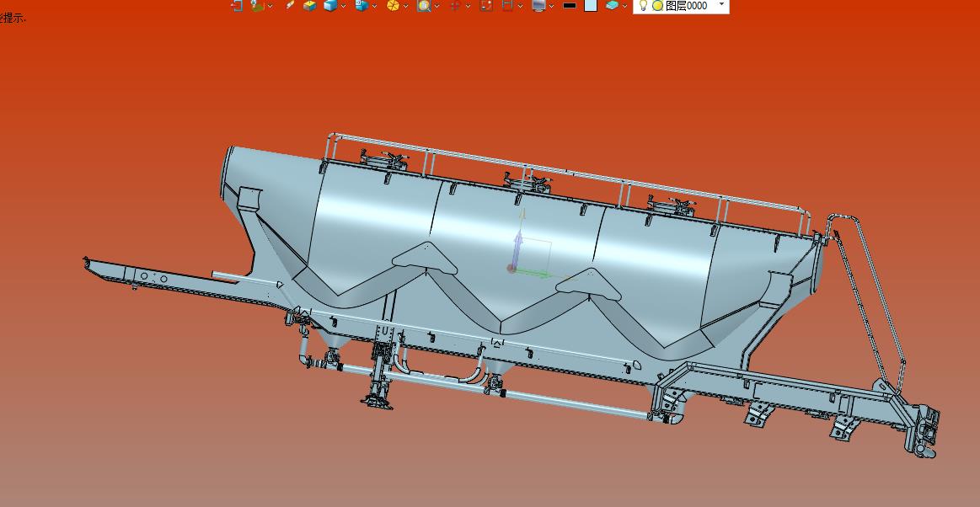The image size is (980, 507).
Task: Click the magnifier zoom icon
Action: tap(425, 5)
